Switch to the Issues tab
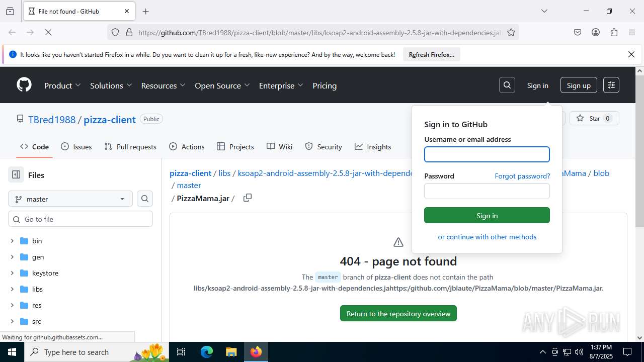Screen dimensions: 644x362 (x=76, y=147)
